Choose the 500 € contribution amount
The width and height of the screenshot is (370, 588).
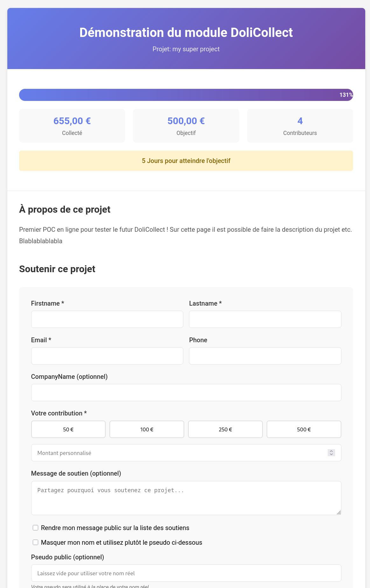pyautogui.click(x=304, y=429)
